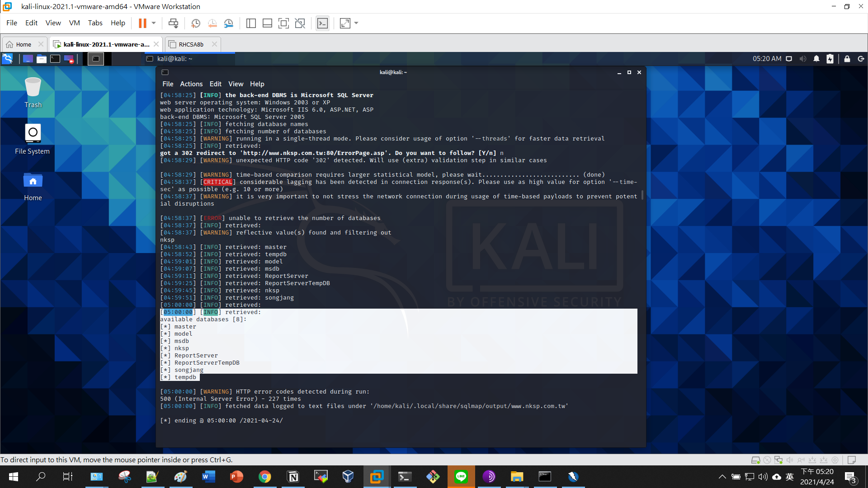The width and height of the screenshot is (868, 488).
Task: Open VMware File menu
Action: pyautogui.click(x=12, y=23)
